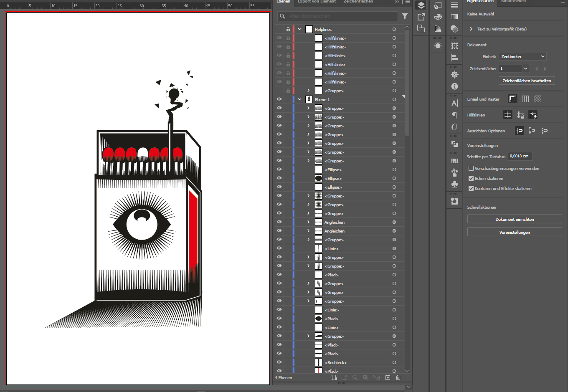Open the Symbols club icon panel
Image resolution: width=568 pixels, height=392 pixels.
tap(454, 184)
